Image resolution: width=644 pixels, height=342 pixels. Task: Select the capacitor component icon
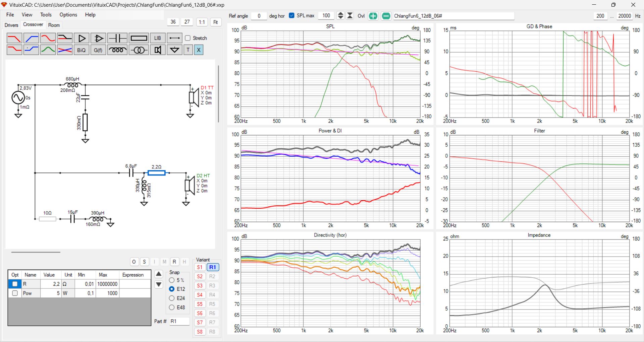117,38
